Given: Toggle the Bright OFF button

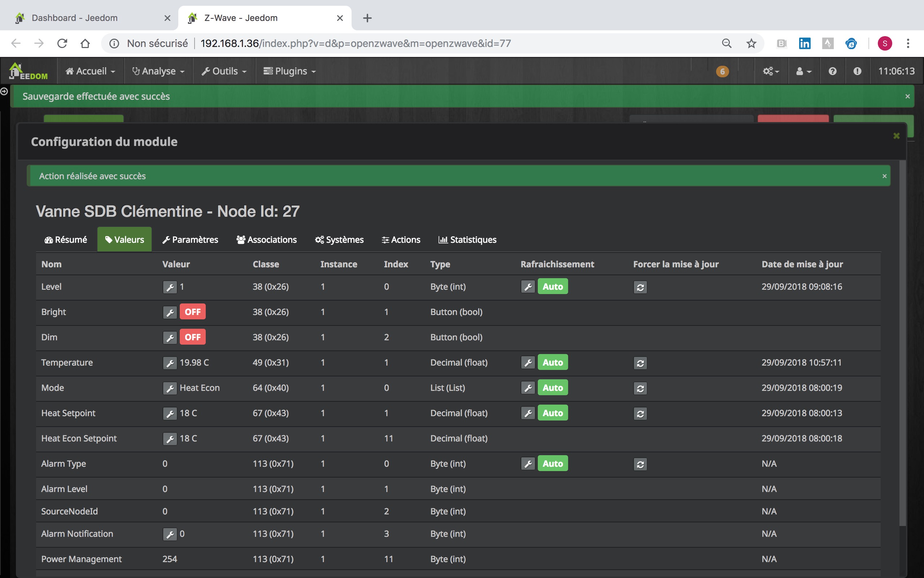Looking at the screenshot, I should pos(192,312).
